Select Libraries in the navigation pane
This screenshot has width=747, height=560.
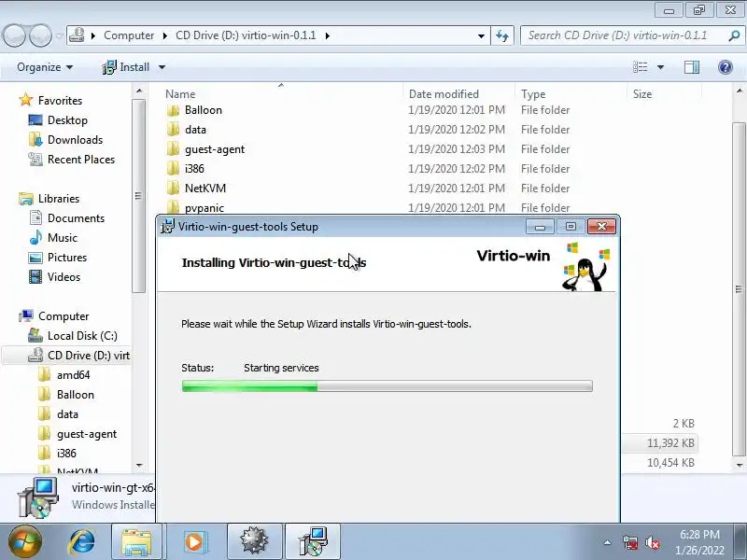[59, 199]
